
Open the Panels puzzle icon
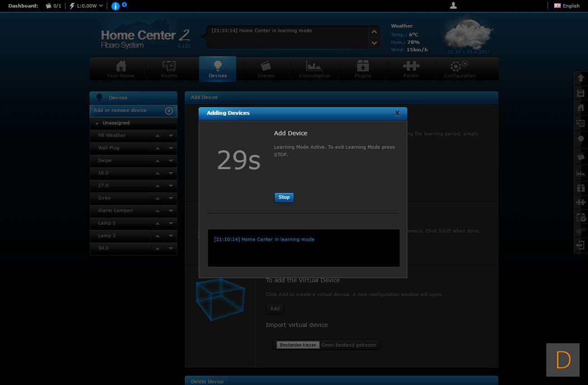tap(411, 69)
